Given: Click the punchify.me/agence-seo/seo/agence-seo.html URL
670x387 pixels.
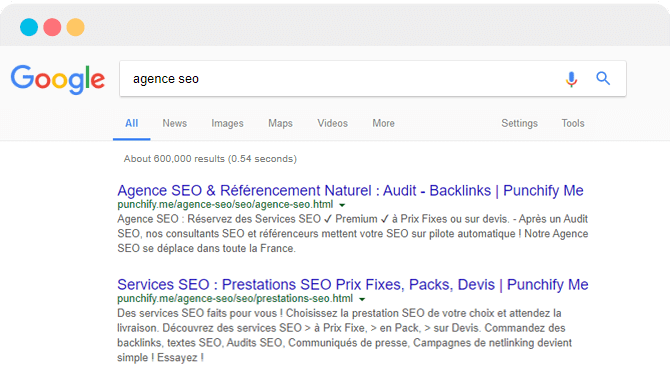Looking at the screenshot, I should pos(225,205).
